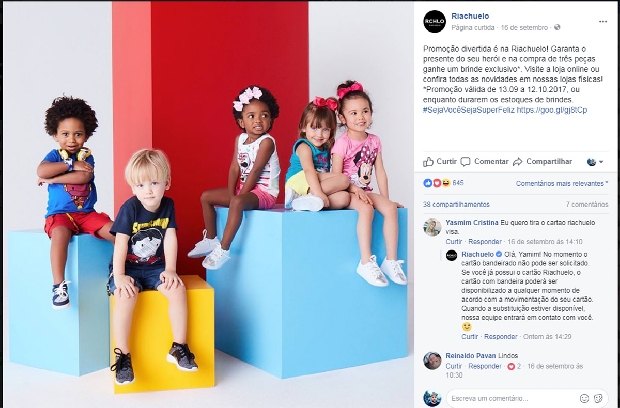Image resolution: width=620 pixels, height=408 pixels.
Task: Click the Escreva um comentário input field
Action: tap(512, 398)
